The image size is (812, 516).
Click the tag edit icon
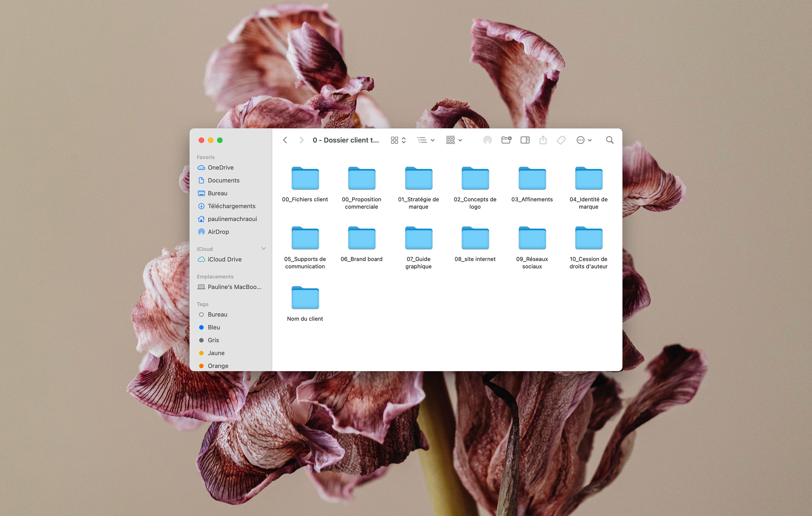(x=561, y=140)
